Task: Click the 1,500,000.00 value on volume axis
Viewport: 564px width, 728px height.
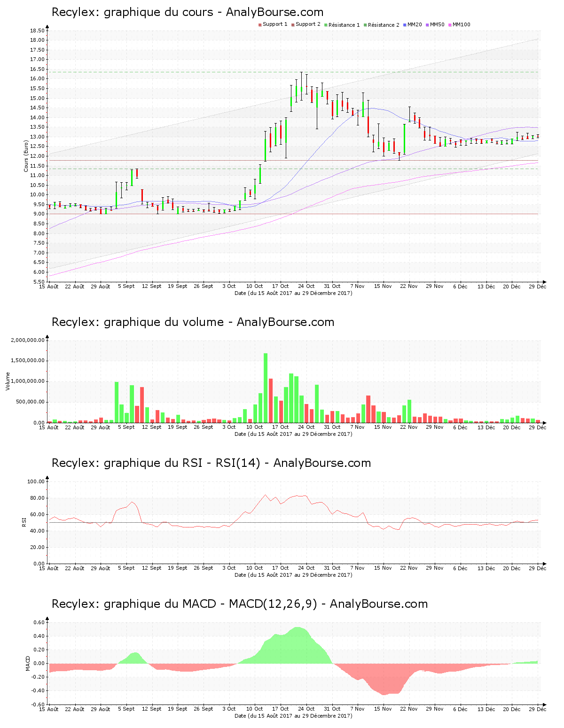Action: coord(28,361)
